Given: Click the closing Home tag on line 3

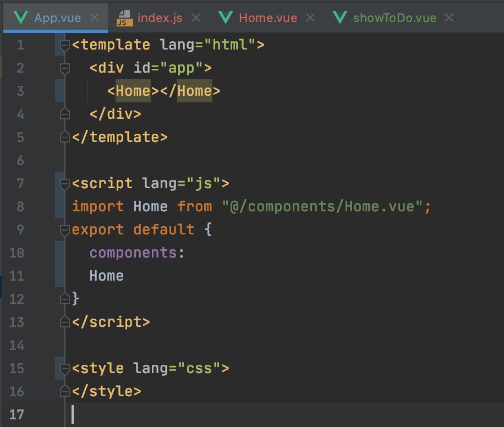Looking at the screenshot, I should (x=190, y=91).
